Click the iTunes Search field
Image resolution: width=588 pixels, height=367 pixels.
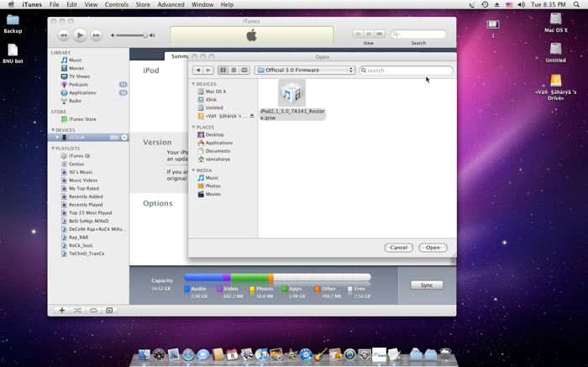point(418,34)
